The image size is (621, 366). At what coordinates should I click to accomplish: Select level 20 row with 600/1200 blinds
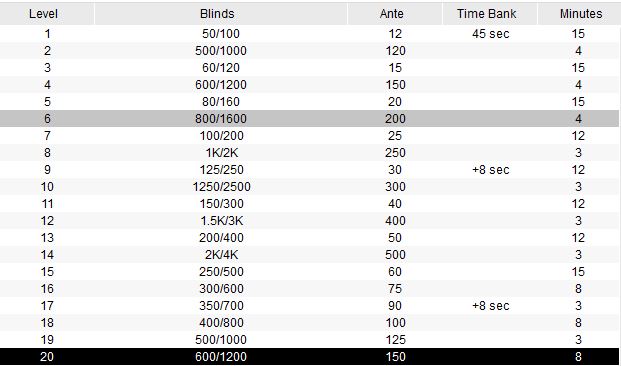click(x=309, y=357)
